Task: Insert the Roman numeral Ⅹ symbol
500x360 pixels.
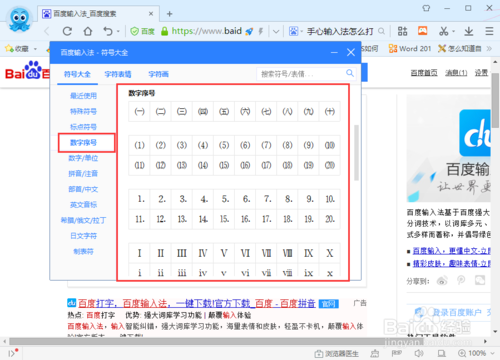Action: click(330, 253)
